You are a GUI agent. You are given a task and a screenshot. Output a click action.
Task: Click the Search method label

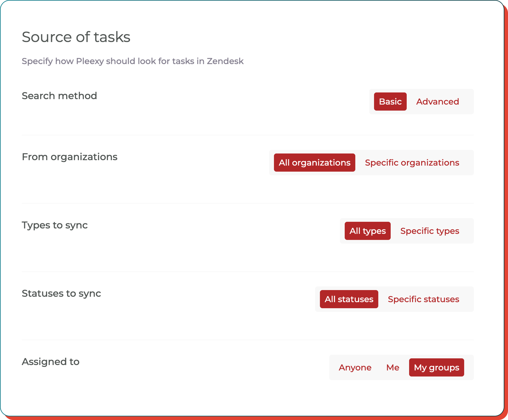click(x=59, y=96)
